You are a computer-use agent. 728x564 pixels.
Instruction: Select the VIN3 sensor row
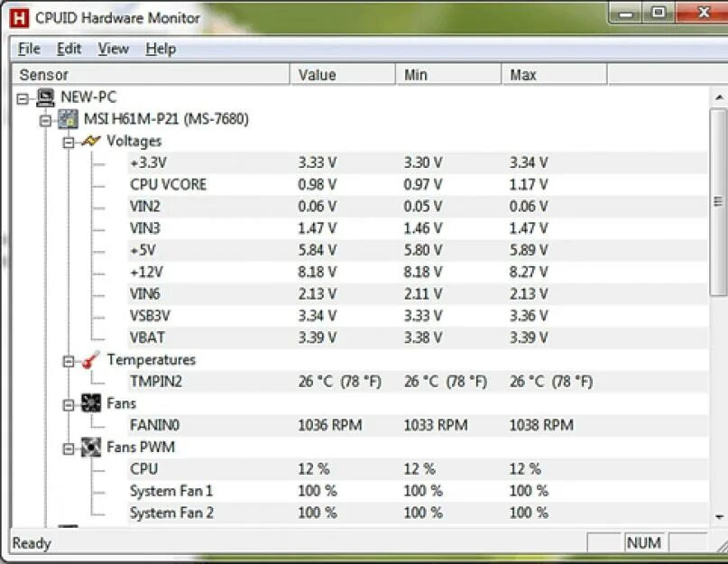417,228
